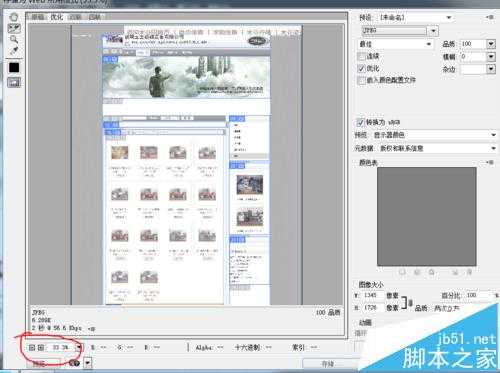500x373 pixels.
Task: Click the black eyedropper color swatch
Action: (14, 68)
